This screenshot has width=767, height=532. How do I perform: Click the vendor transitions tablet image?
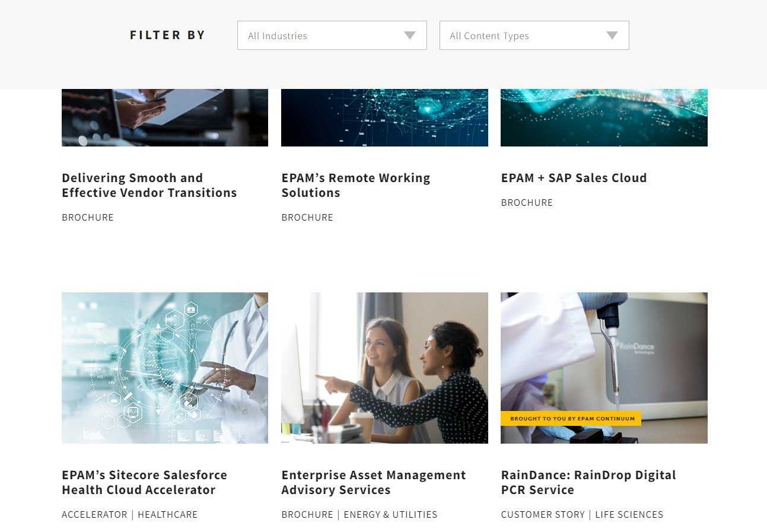(165, 117)
